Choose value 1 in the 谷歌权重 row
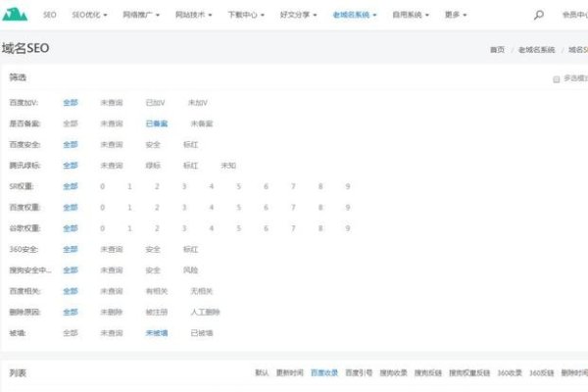588x392 pixels. (129, 228)
